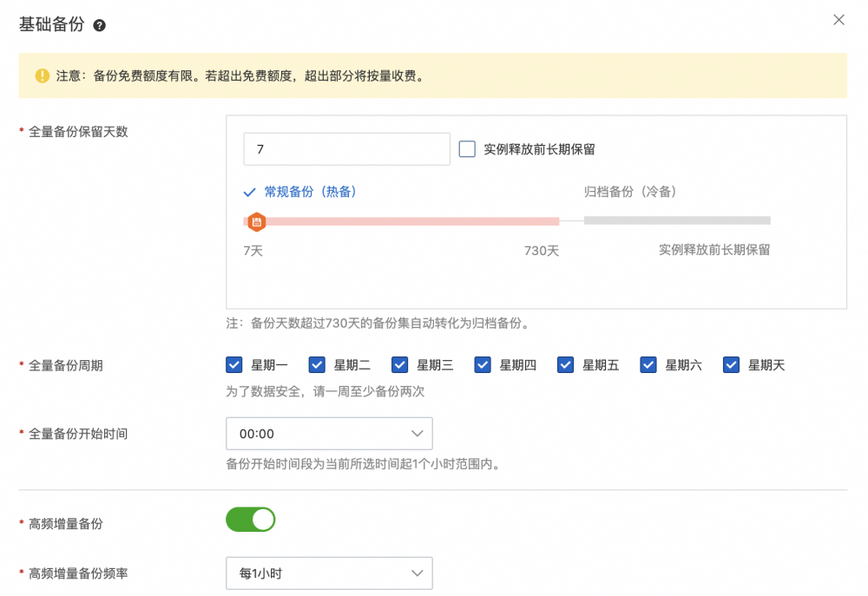Click the yellow warning icon in notice banner
The image size is (868, 596).
click(x=43, y=75)
